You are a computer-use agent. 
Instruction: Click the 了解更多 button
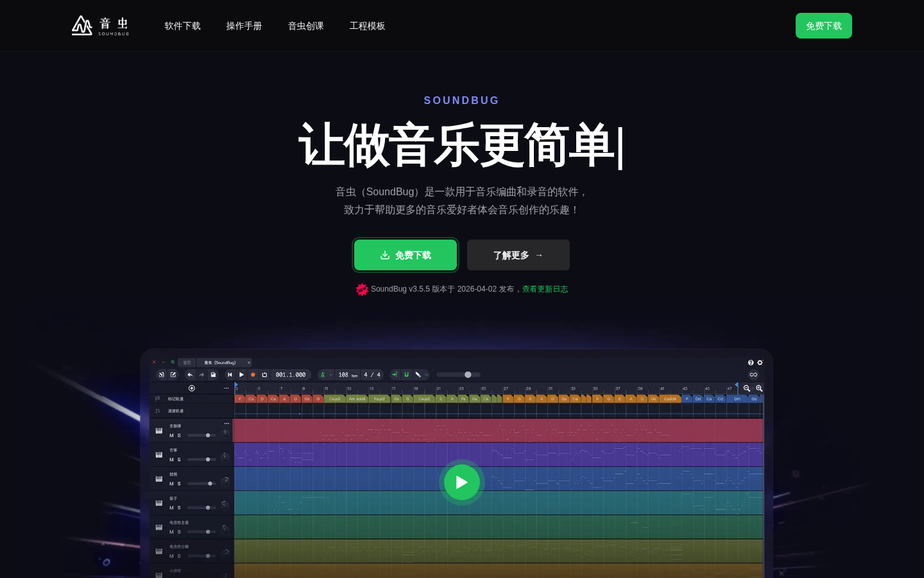pos(518,255)
